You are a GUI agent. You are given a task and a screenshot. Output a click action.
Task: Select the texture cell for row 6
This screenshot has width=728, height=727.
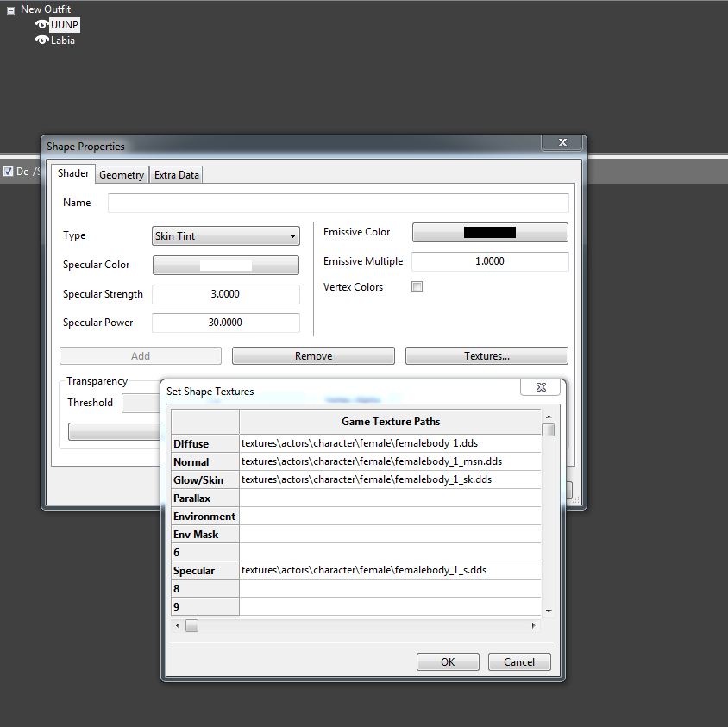[391, 552]
